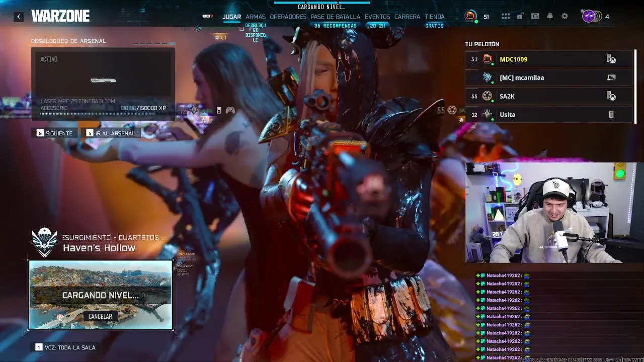Image resolution: width=644 pixels, height=362 pixels.
Task: Click the DESBLOQUEO DE ARSENAL heading
Action: [x=68, y=41]
